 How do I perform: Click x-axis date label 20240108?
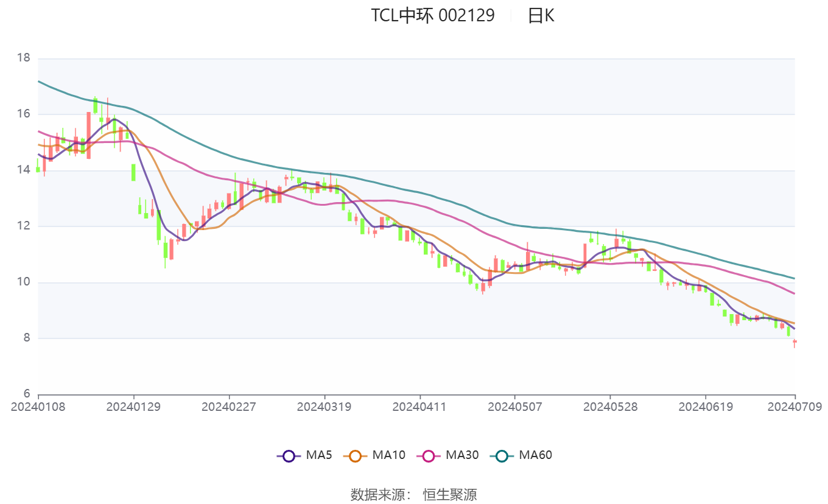click(38, 406)
